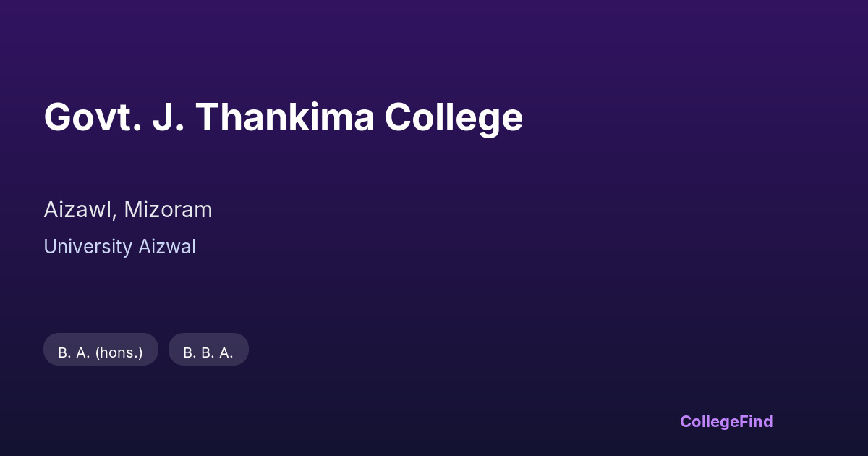
Task: Click the word "University" in the subtitle
Action: point(88,247)
